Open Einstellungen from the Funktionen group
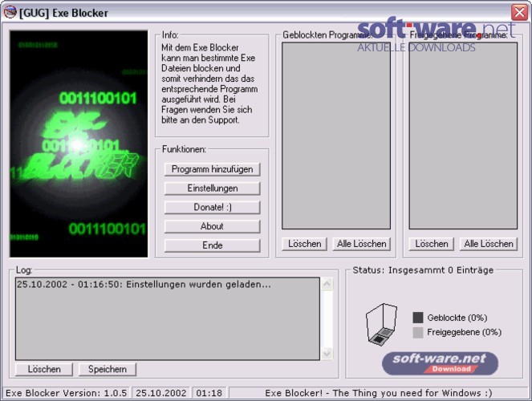 [212, 188]
